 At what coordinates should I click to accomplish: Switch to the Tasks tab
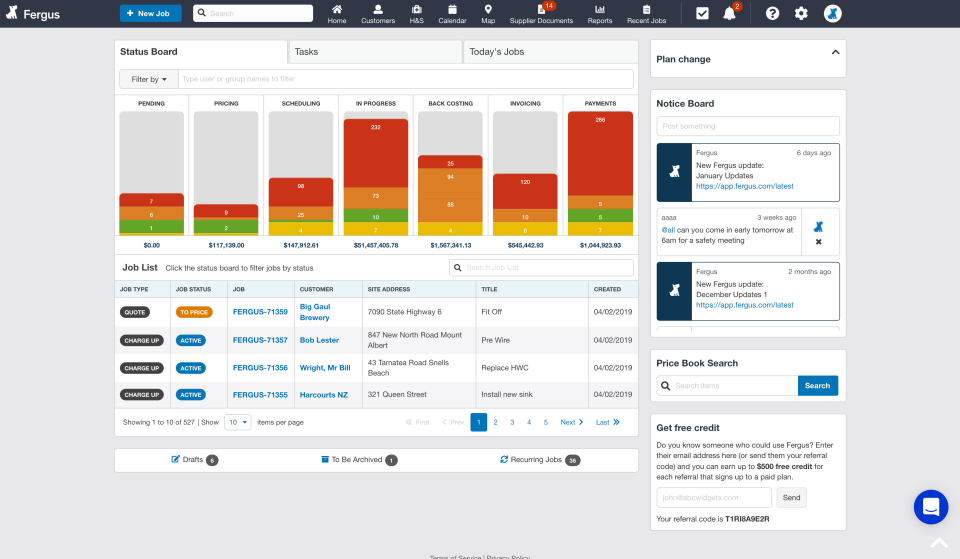(375, 52)
